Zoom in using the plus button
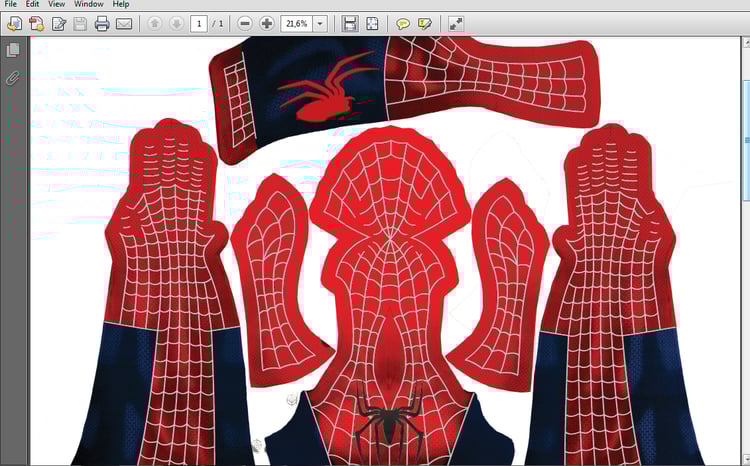The height and width of the screenshot is (466, 750). point(267,23)
